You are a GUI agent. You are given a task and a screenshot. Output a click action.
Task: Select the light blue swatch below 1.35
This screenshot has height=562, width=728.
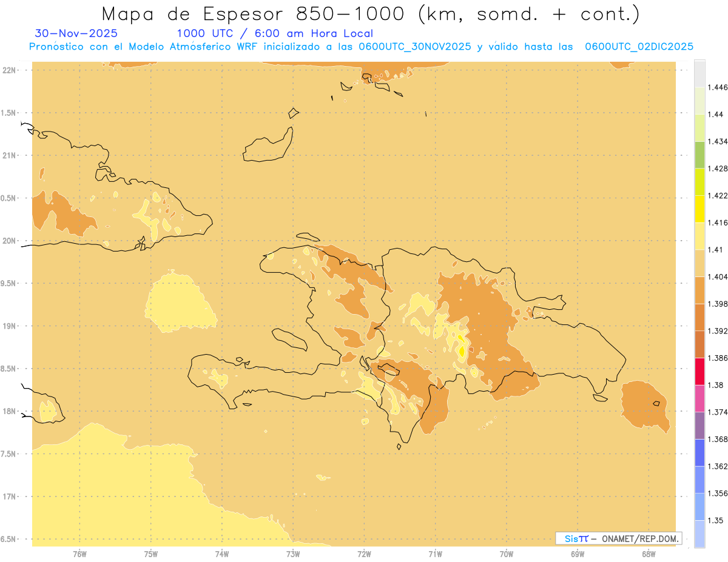tap(699, 534)
